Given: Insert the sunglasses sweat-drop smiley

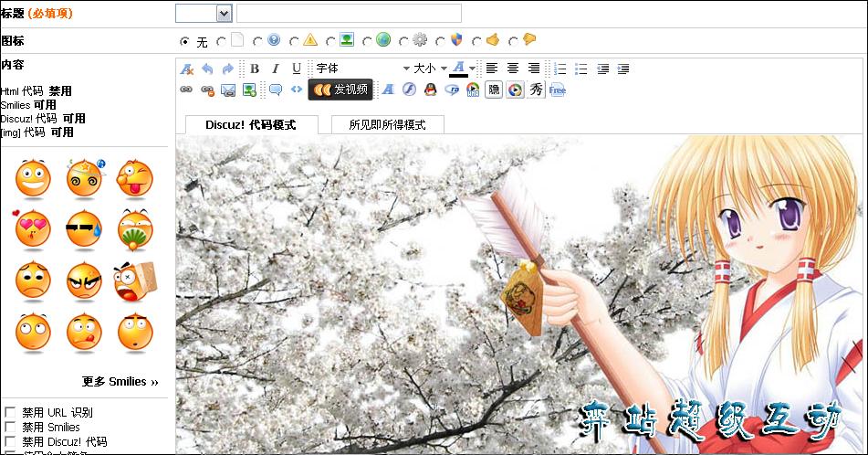Looking at the screenshot, I should click(x=84, y=229).
